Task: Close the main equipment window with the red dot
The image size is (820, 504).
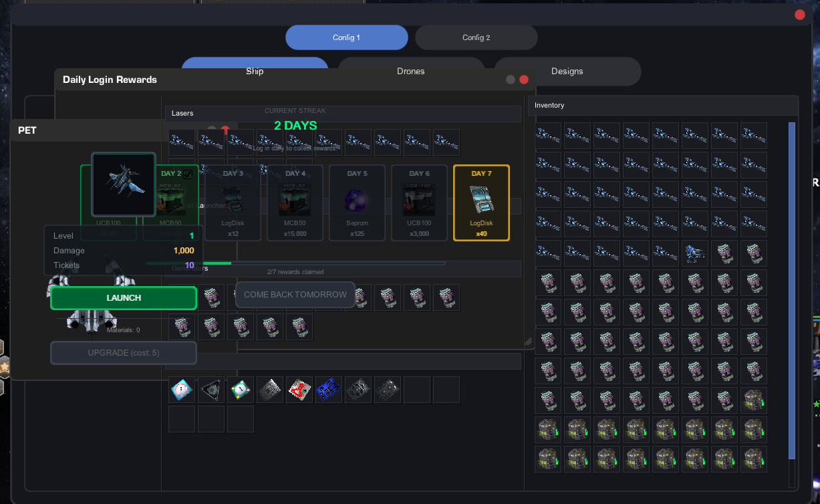Action: [800, 15]
